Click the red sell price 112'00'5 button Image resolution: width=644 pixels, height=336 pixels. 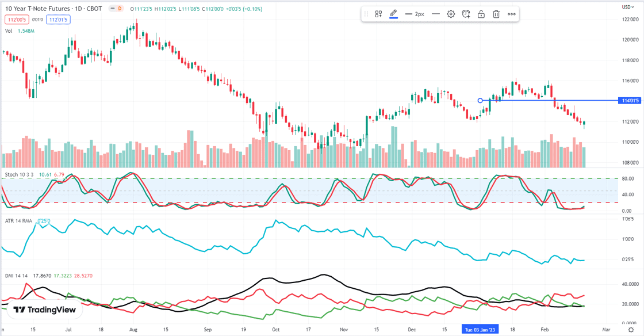[17, 20]
